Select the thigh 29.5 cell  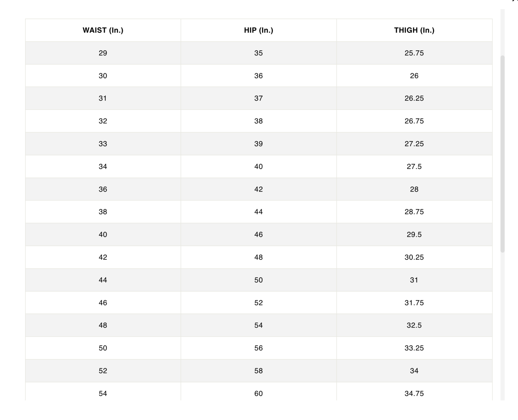(414, 235)
